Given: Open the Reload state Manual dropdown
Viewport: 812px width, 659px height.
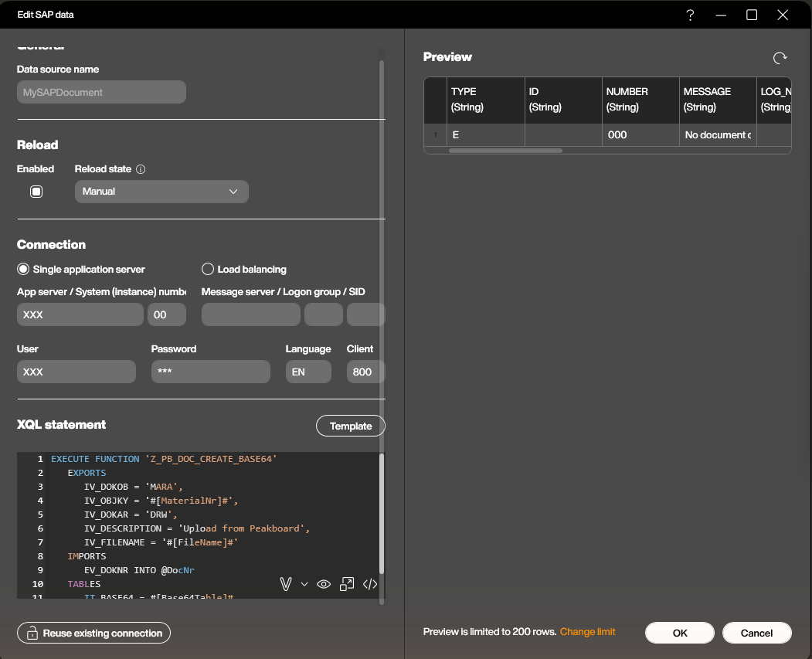Looking at the screenshot, I should coord(161,192).
